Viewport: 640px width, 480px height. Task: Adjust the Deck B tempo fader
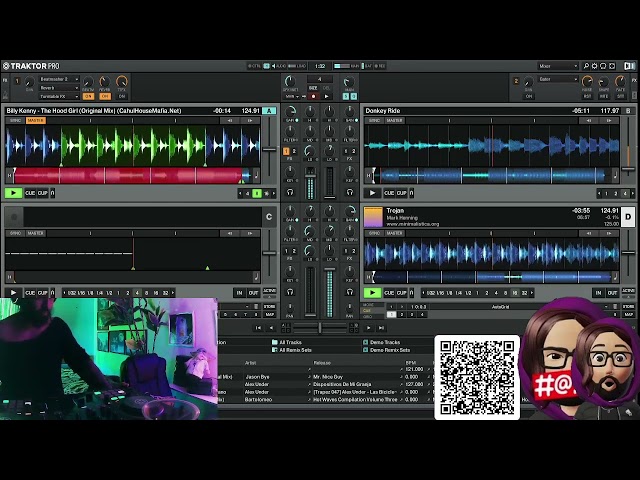[x=628, y=168]
